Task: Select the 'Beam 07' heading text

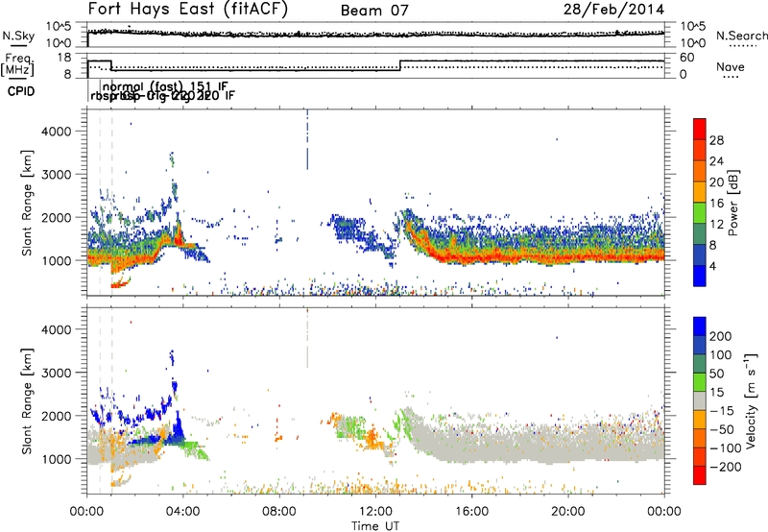Action: click(x=374, y=11)
